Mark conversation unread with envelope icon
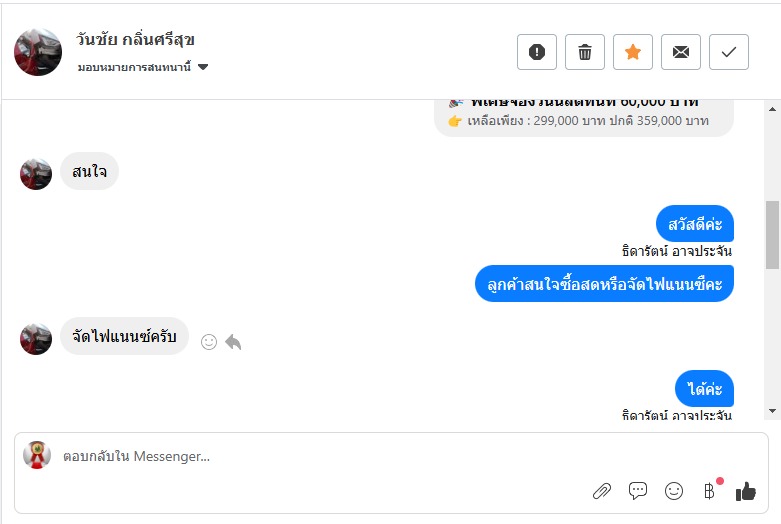This screenshot has height=524, width=781. (x=681, y=52)
